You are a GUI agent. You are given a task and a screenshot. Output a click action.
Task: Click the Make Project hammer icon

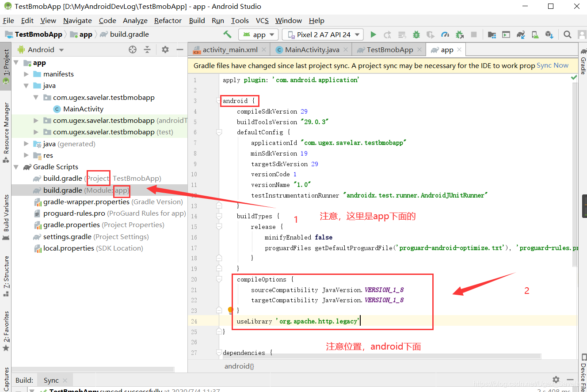[x=227, y=34]
